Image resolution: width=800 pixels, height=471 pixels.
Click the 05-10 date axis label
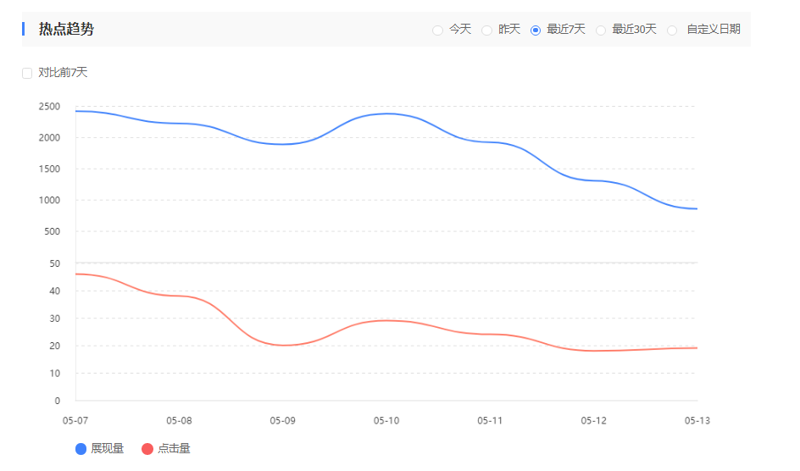pos(386,421)
